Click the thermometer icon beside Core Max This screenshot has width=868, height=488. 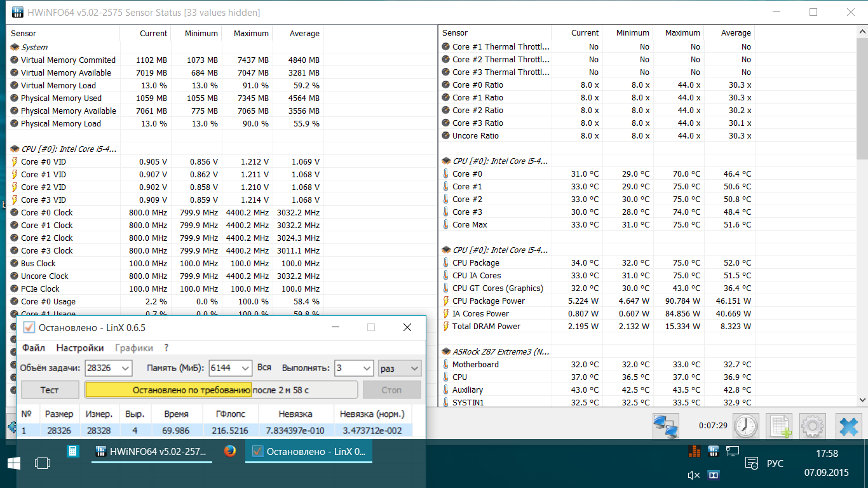click(446, 225)
